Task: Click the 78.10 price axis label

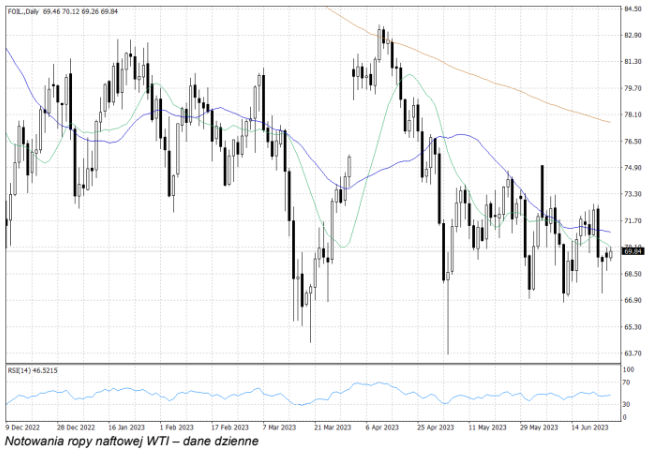Action: pos(633,115)
